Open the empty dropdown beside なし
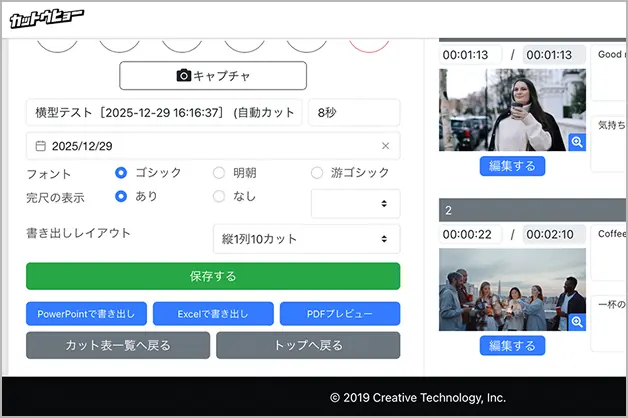 356,203
